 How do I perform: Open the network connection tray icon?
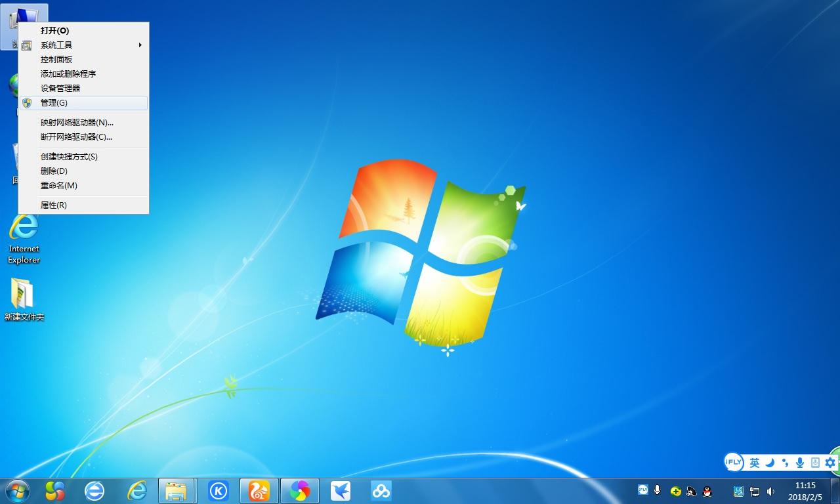[755, 491]
